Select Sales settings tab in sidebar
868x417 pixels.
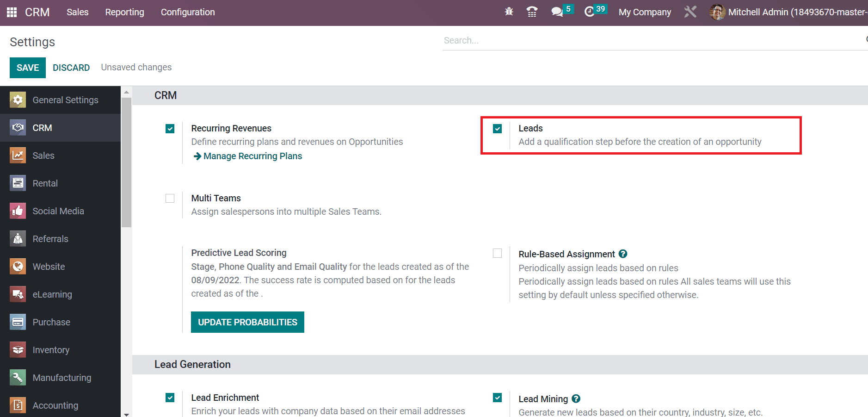pyautogui.click(x=60, y=156)
